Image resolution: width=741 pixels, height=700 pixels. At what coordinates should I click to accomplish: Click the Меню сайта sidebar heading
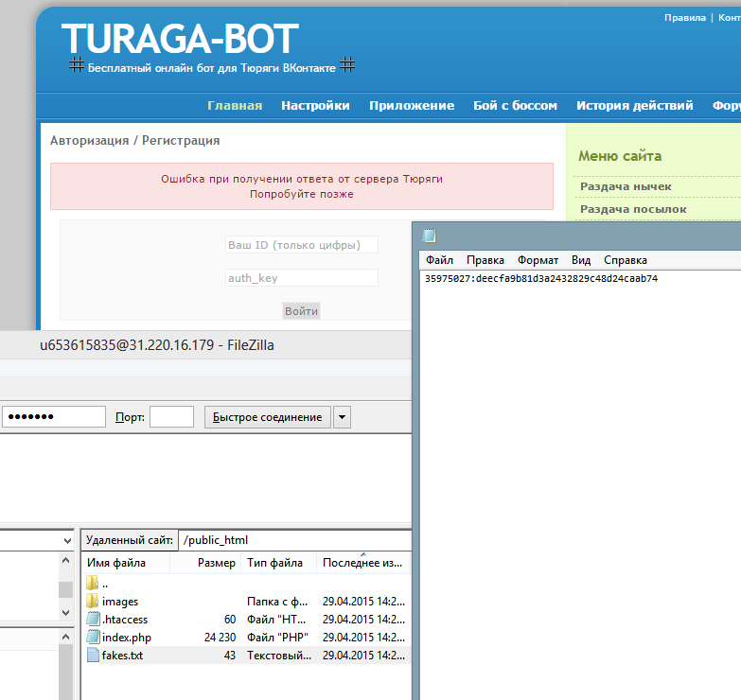pos(620,156)
